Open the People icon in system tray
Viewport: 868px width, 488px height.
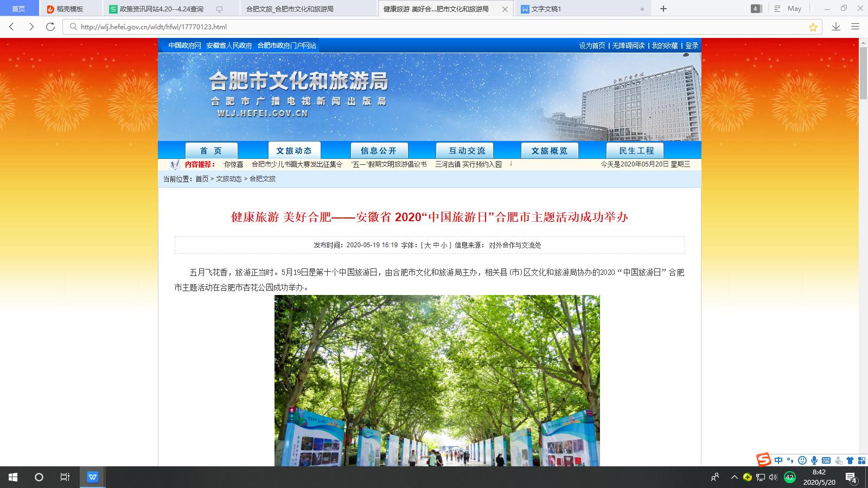point(715,477)
